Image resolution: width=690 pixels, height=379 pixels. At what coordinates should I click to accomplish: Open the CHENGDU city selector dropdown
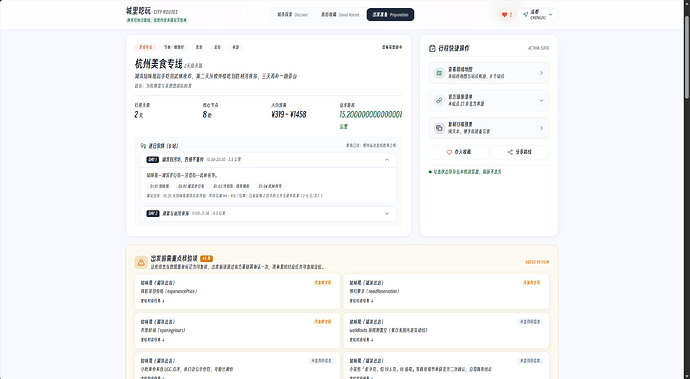coord(538,15)
